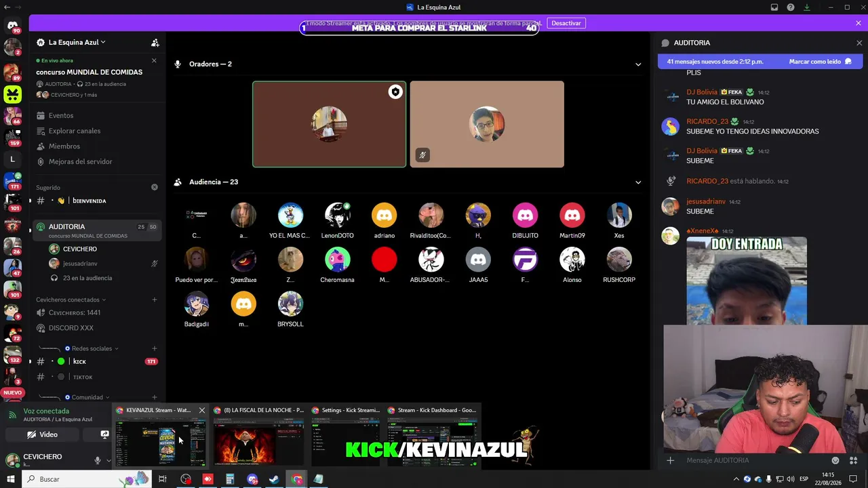Viewport: 868px width, 488px height.
Task: Select audience member adriano
Action: click(384, 220)
